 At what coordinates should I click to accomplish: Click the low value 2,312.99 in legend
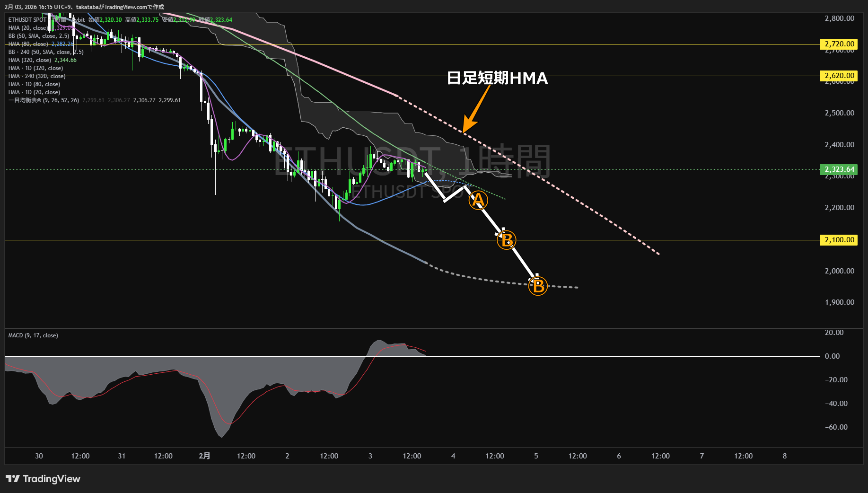(184, 20)
